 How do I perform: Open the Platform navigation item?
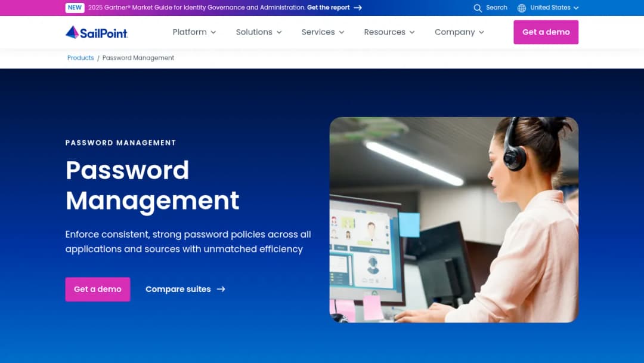point(194,32)
